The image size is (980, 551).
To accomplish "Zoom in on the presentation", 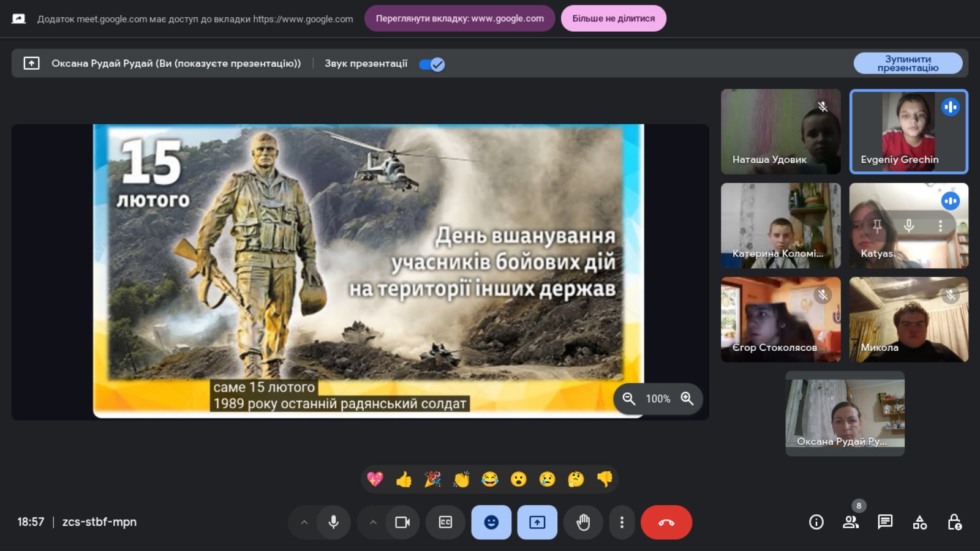I will coord(687,399).
